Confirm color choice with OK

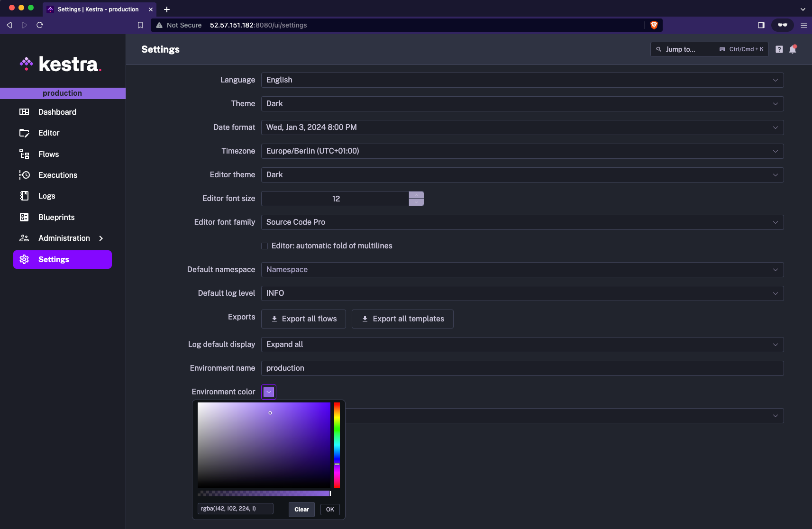point(329,509)
